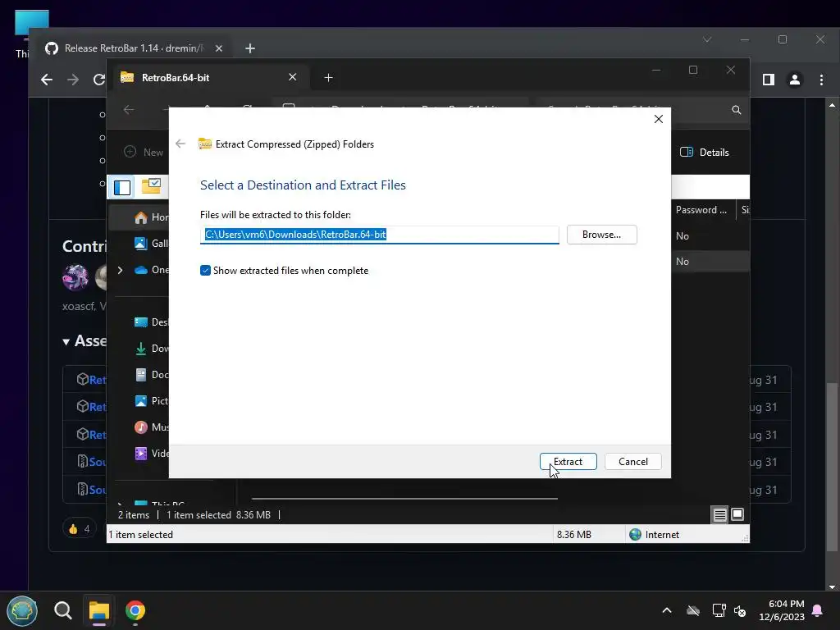Open Chrome tab search dropdown
The height and width of the screenshot is (630, 840).
[707, 39]
